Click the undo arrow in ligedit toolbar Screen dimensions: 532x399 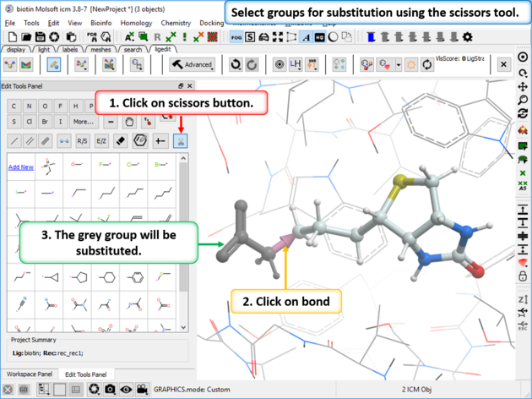[x=236, y=64]
